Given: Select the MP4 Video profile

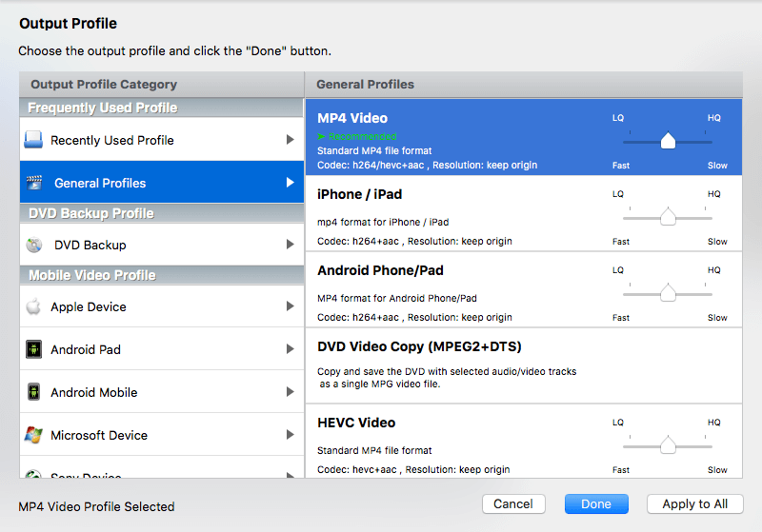Looking at the screenshot, I should (524, 137).
